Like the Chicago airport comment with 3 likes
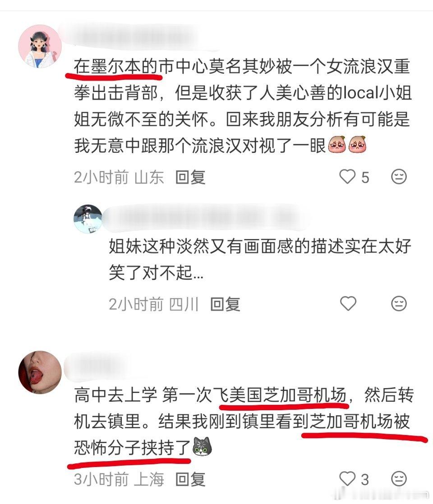The image size is (433, 504). pos(347,479)
